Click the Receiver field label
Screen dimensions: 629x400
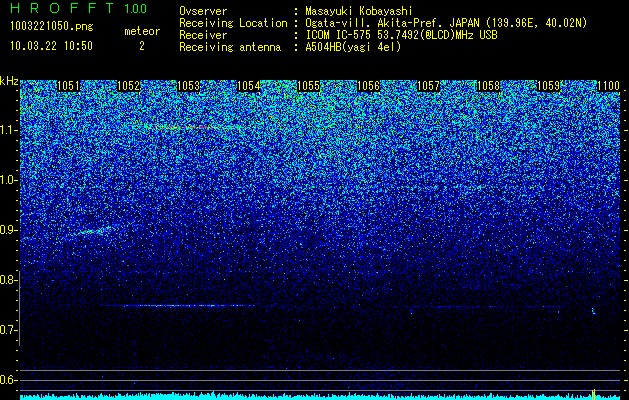click(x=203, y=35)
